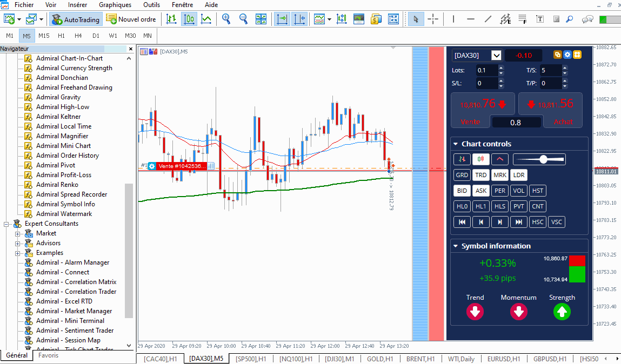Click the zoom in magnifier icon
This screenshot has width=621, height=364.
click(226, 19)
